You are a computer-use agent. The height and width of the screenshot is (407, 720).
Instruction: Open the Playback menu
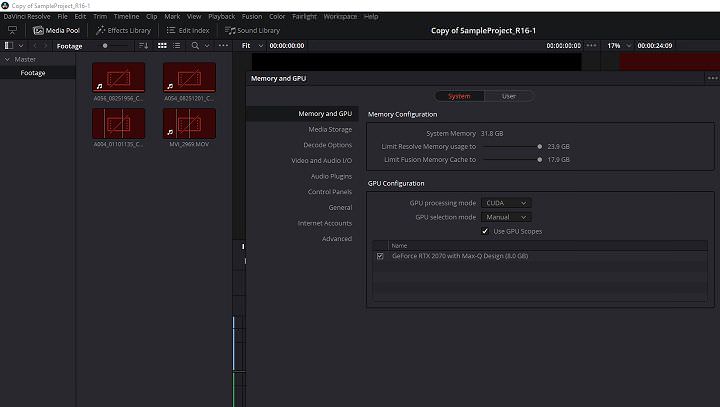tap(221, 17)
